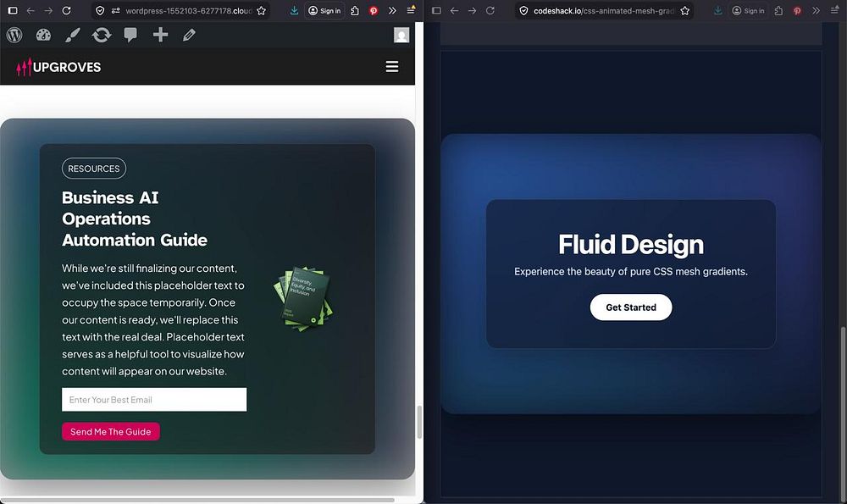847x504 pixels.
Task: Click the codeshack.io address bar URL
Action: point(604,10)
